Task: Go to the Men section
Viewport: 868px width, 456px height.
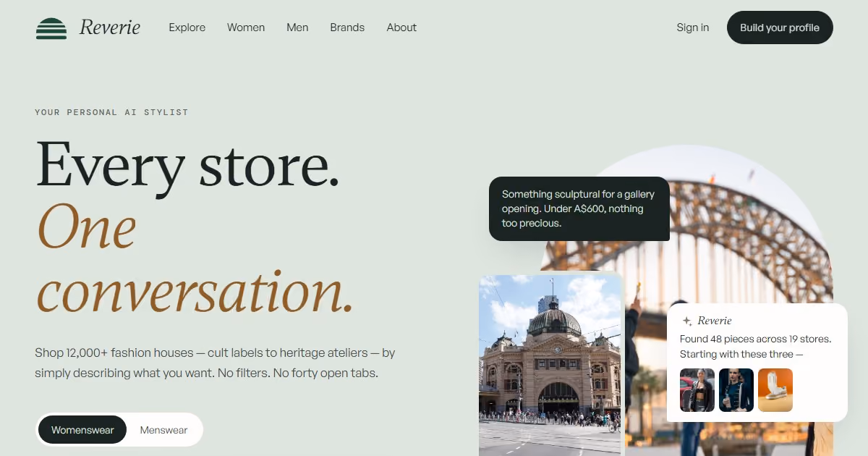Action: tap(297, 28)
